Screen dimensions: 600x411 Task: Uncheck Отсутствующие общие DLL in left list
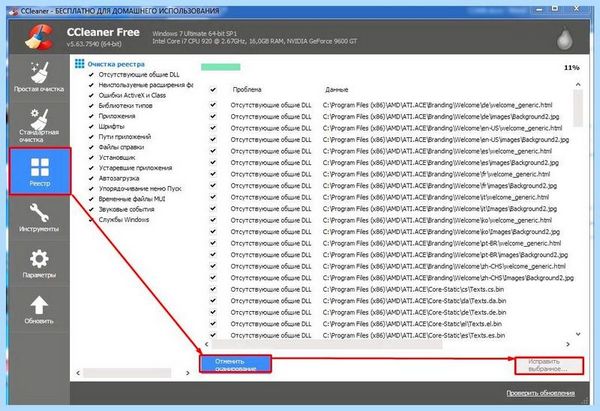(x=91, y=75)
